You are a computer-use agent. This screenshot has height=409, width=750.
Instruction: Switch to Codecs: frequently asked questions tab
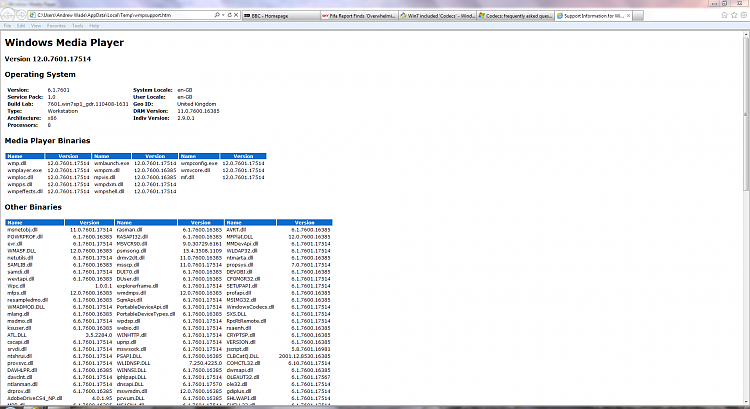[x=515, y=16]
